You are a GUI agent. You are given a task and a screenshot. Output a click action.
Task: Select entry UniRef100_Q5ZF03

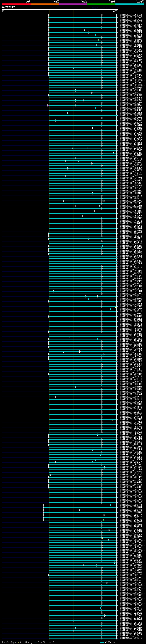click(131, 118)
